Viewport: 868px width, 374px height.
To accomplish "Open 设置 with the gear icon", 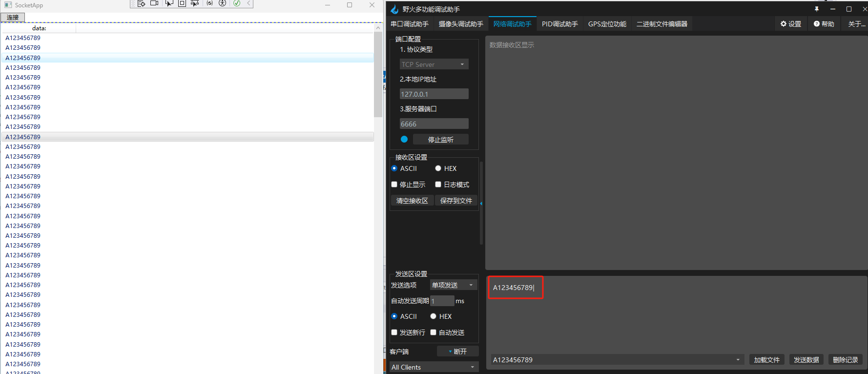I will pyautogui.click(x=791, y=24).
